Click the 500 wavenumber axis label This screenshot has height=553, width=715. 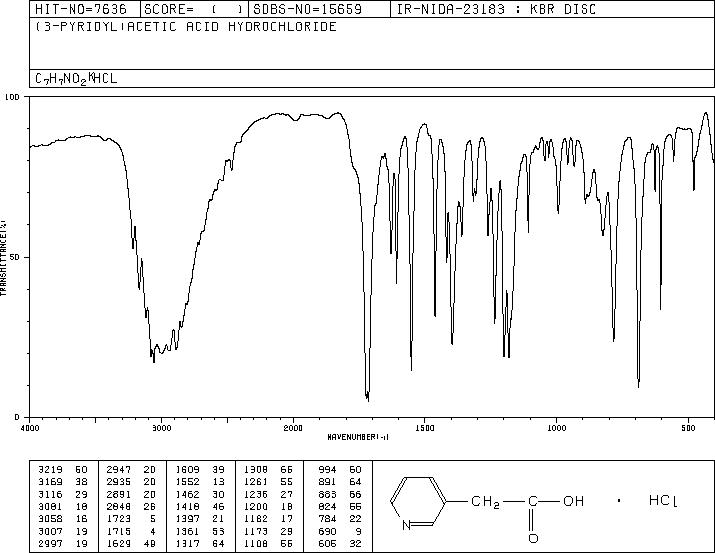[x=689, y=428]
